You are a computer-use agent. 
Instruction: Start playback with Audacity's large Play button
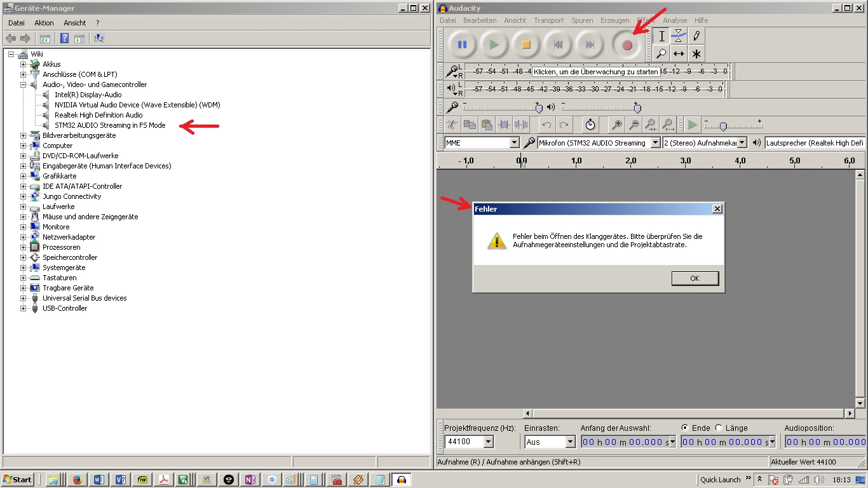coord(494,45)
